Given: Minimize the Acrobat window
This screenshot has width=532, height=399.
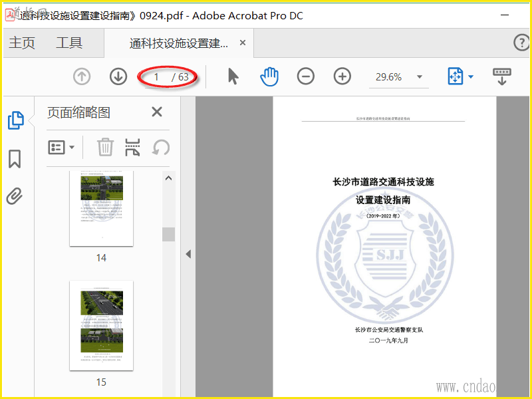Looking at the screenshot, I should 505,15.
